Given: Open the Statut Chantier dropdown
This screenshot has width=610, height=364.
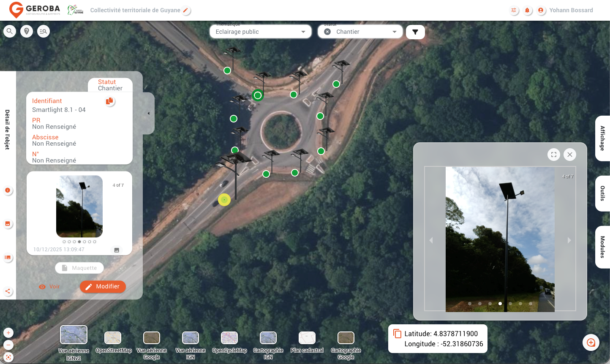Looking at the screenshot, I should click(394, 31).
